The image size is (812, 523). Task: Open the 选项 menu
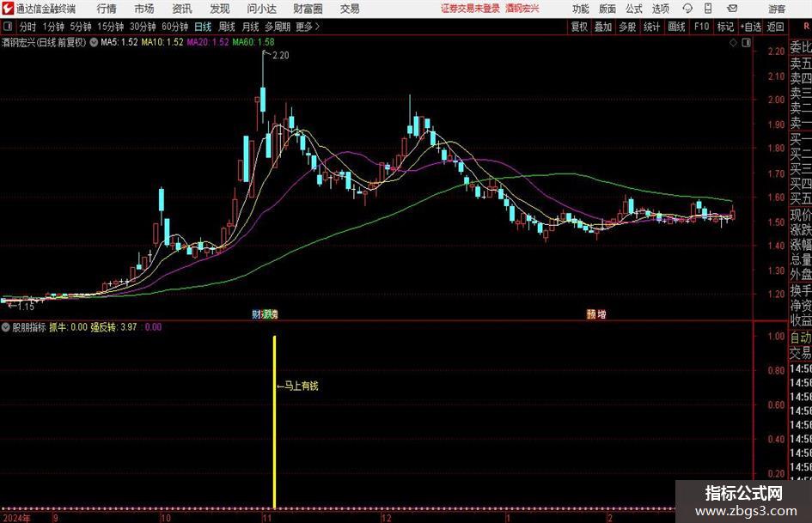pyautogui.click(x=660, y=9)
